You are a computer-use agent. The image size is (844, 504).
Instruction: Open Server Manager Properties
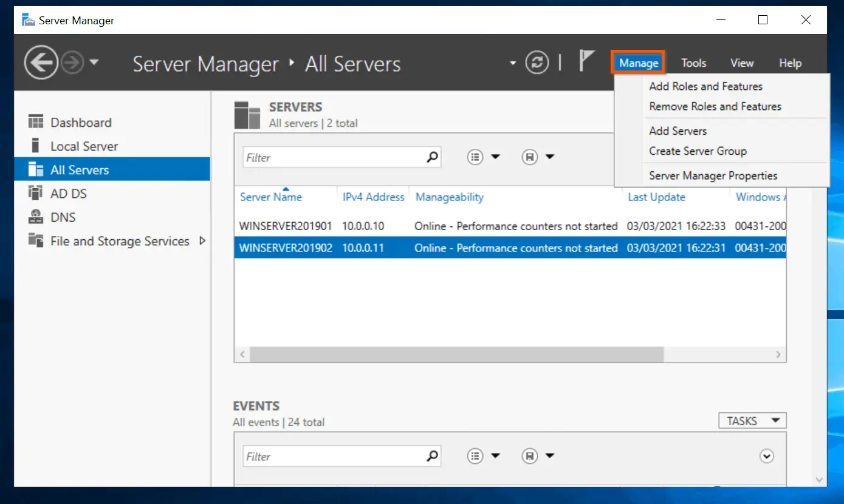tap(713, 175)
